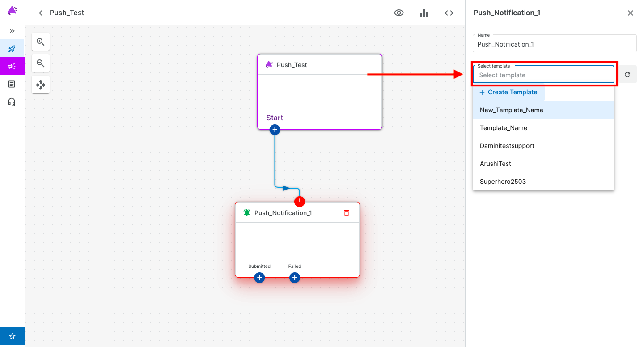Add a step under Failed output
Image resolution: width=644 pixels, height=347 pixels.
(294, 278)
